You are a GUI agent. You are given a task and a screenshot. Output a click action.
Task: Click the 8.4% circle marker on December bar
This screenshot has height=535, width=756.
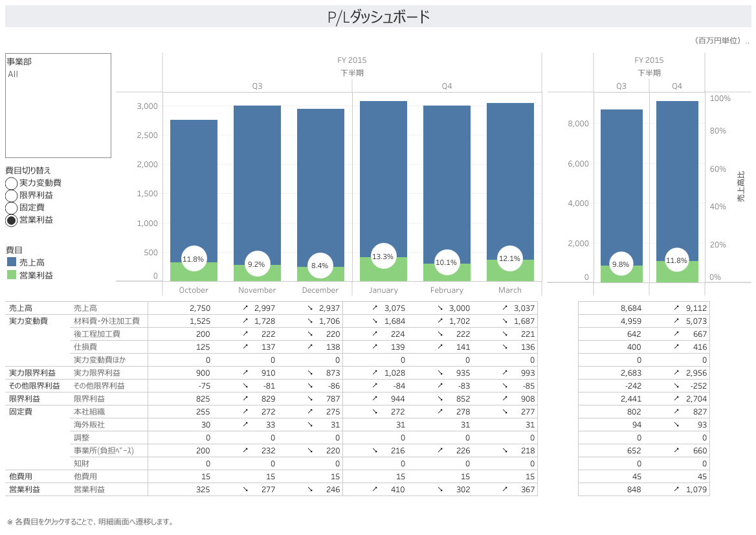point(320,266)
